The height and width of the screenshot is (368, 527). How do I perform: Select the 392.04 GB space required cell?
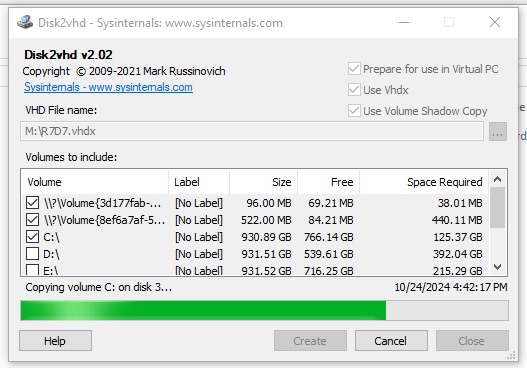[457, 254]
